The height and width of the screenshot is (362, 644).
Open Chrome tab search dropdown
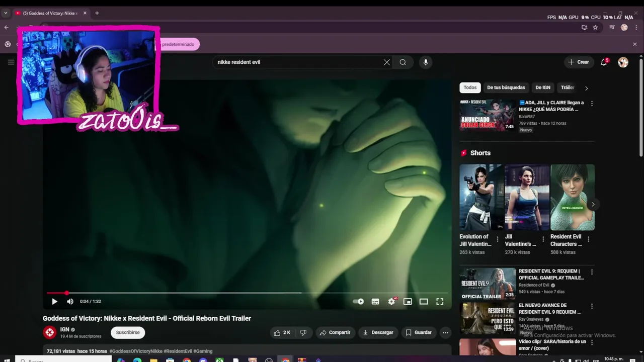[x=6, y=13]
